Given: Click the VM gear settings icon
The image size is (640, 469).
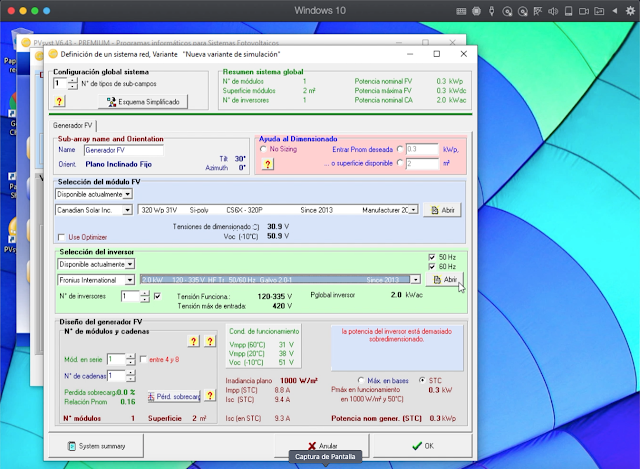Looking at the screenshot, I should tap(630, 11).
